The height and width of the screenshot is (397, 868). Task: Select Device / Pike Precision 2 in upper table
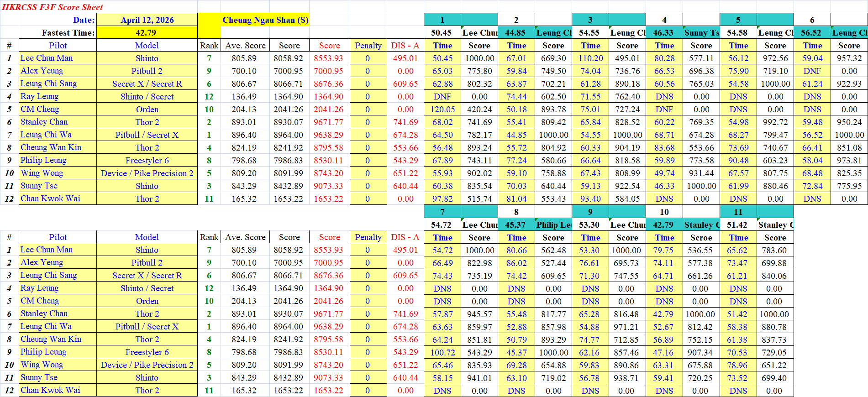(x=147, y=173)
